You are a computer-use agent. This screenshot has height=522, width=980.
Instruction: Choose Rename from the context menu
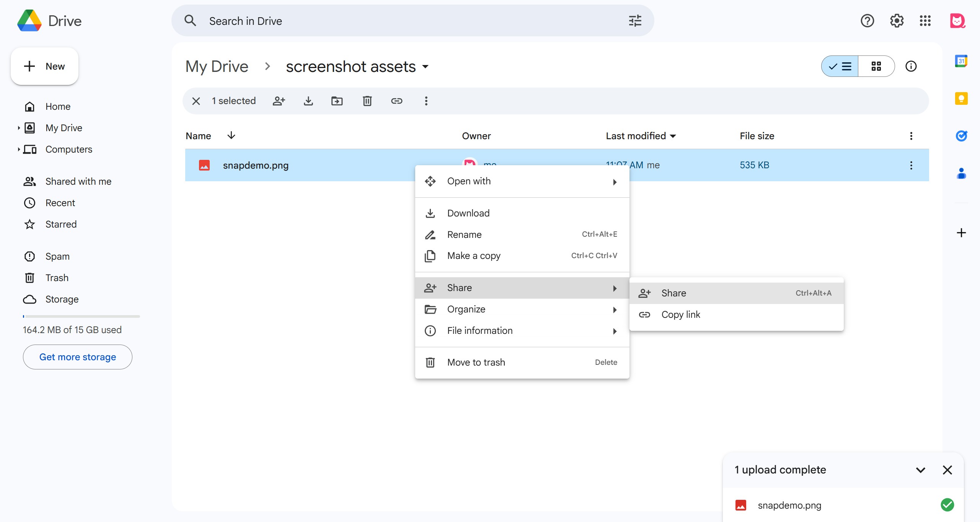pyautogui.click(x=522, y=234)
